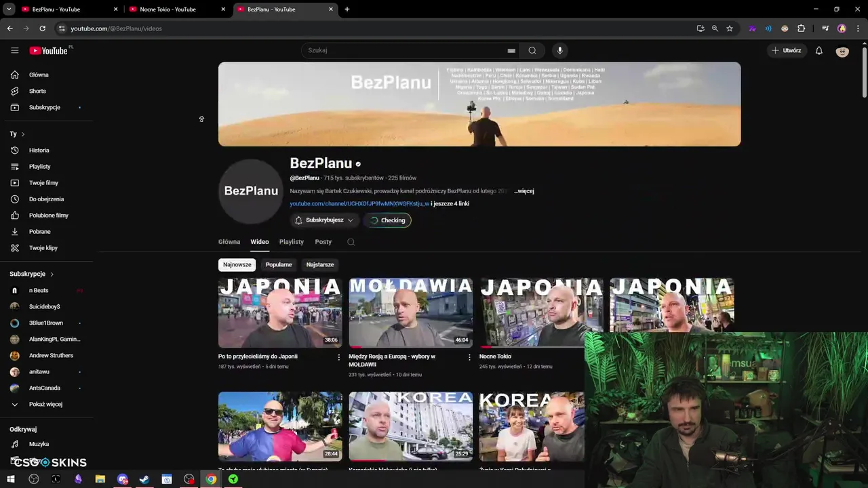The height and width of the screenshot is (488, 868).
Task: Open the YouTube hamburger guide menu
Action: coord(14,50)
